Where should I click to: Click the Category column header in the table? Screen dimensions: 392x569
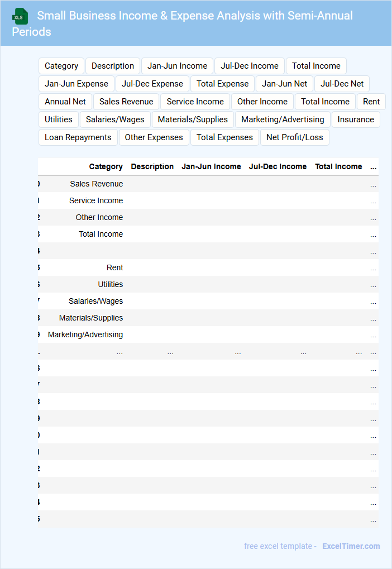click(106, 166)
